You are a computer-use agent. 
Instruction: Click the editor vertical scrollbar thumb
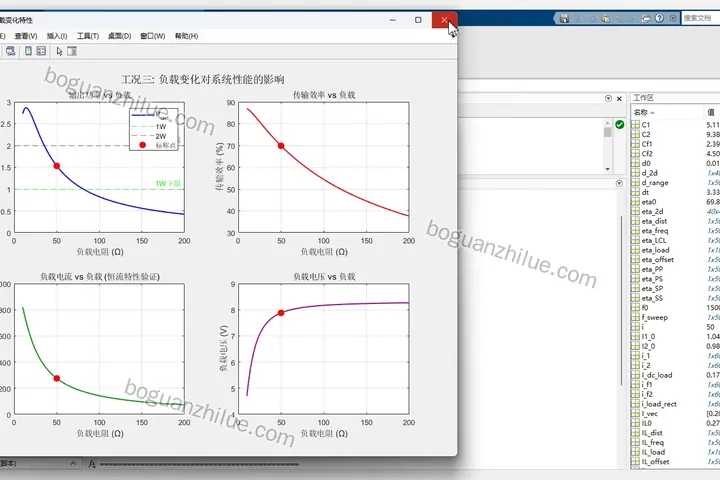pos(607,132)
